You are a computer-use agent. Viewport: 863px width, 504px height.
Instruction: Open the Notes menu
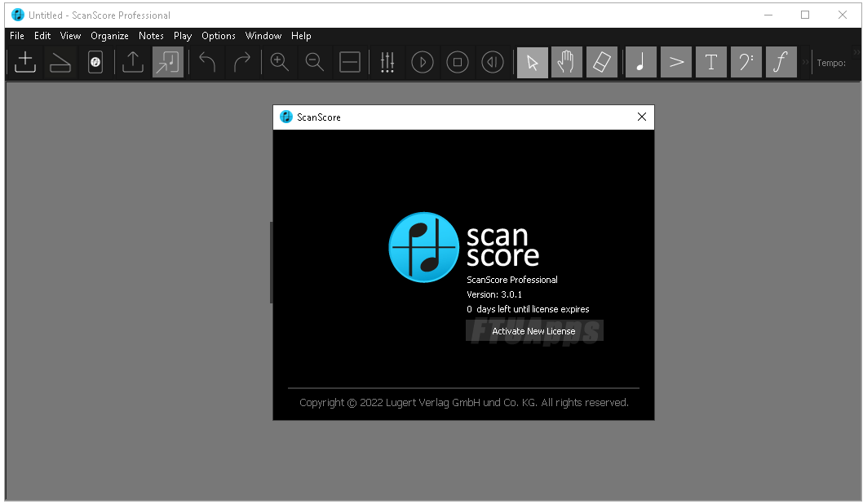click(152, 36)
